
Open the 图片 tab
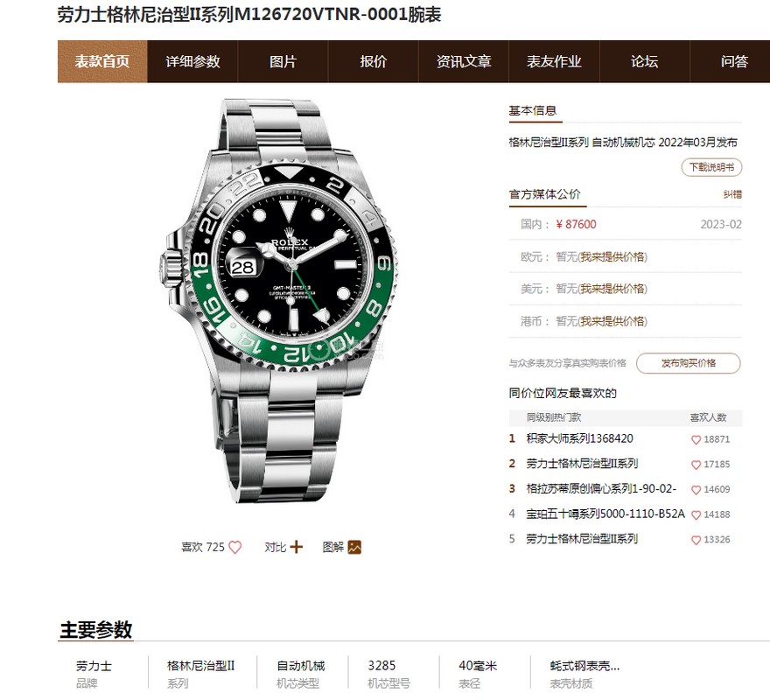point(283,61)
